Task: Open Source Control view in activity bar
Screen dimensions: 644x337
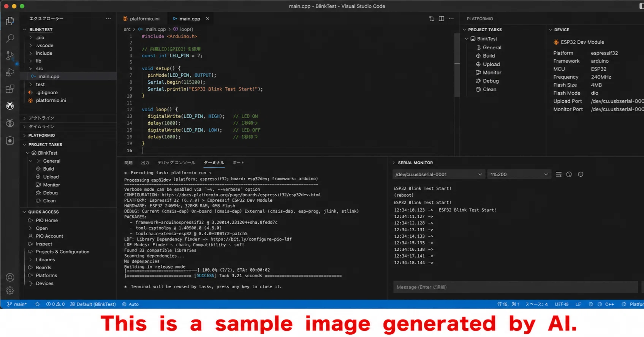Action: click(10, 55)
